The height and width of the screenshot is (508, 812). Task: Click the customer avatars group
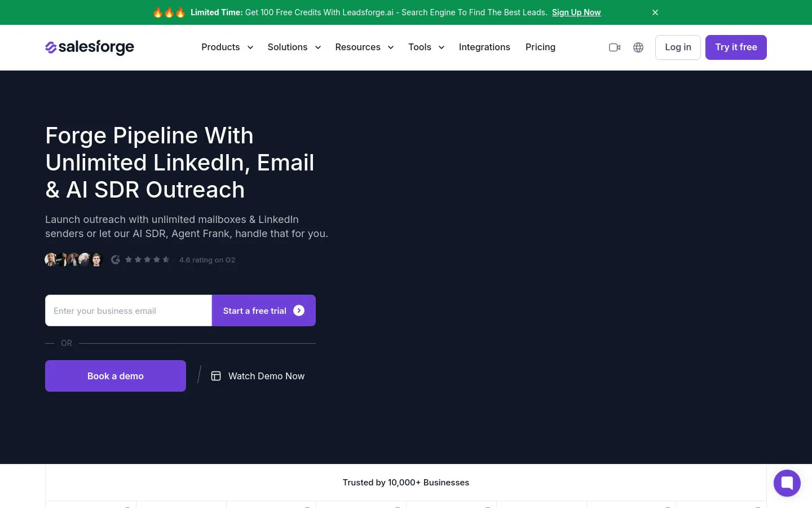pyautogui.click(x=73, y=260)
